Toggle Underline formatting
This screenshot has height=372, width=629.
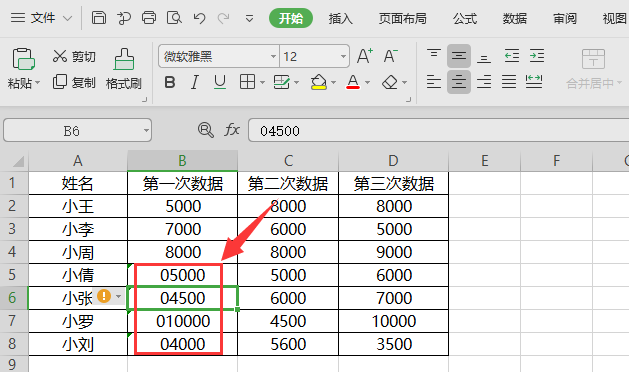tap(219, 82)
